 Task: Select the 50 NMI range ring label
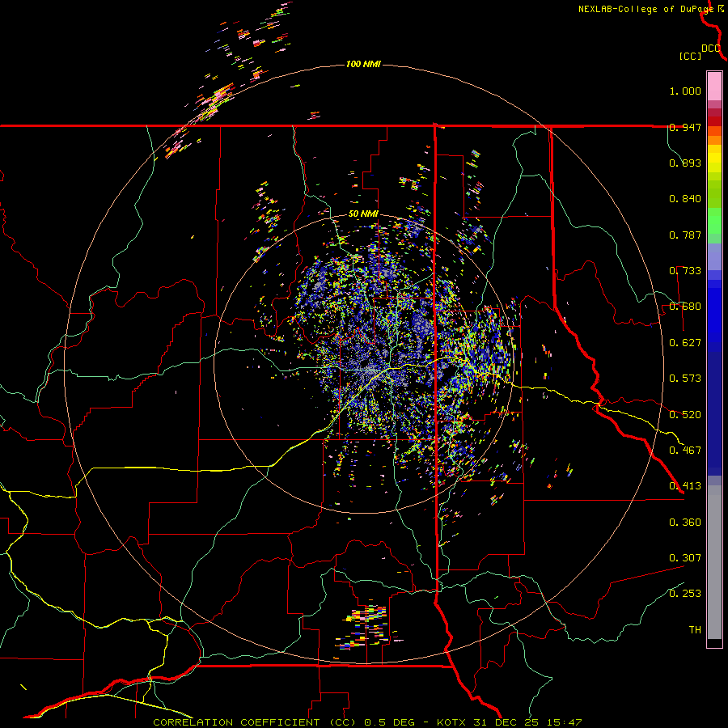363,214
